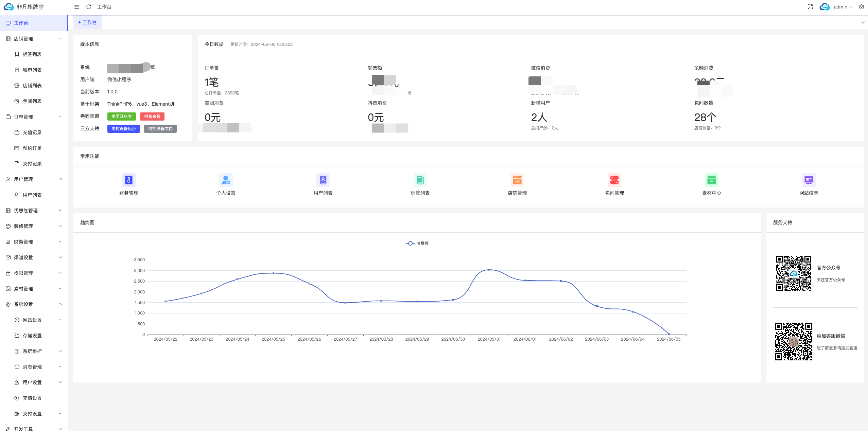This screenshot has height=431, width=868.
Task: Collapse the sidebar with hamburger icon
Action: coord(77,7)
